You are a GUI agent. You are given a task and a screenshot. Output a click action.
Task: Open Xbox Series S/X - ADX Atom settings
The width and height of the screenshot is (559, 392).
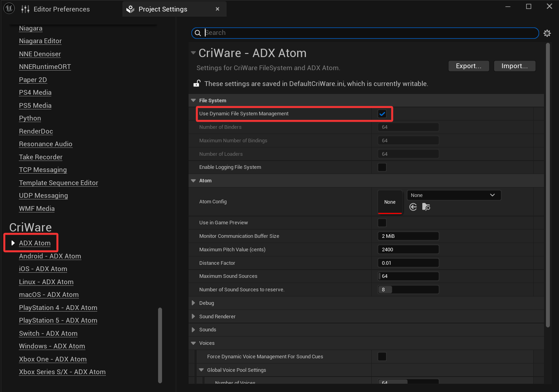tap(62, 372)
